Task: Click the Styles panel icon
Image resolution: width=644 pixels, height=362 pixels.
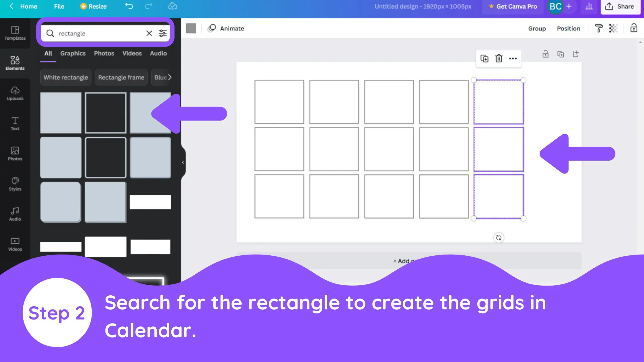Action: coord(15,184)
